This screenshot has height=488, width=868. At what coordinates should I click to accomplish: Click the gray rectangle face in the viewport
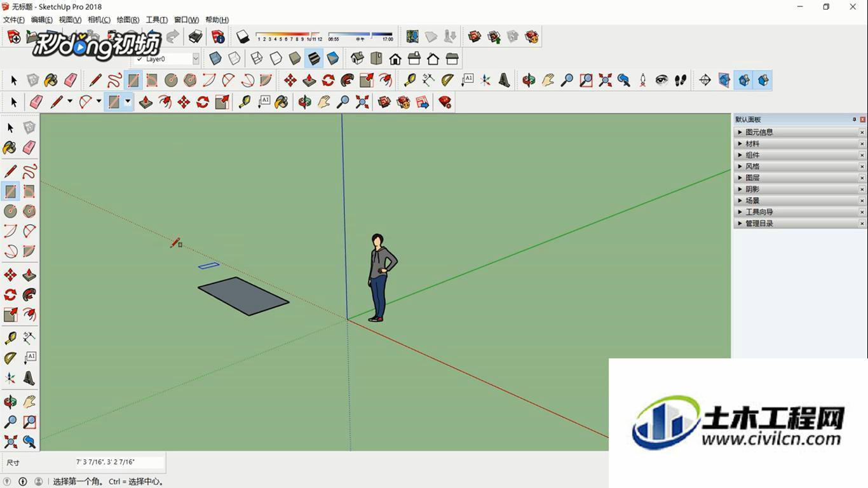[243, 296]
